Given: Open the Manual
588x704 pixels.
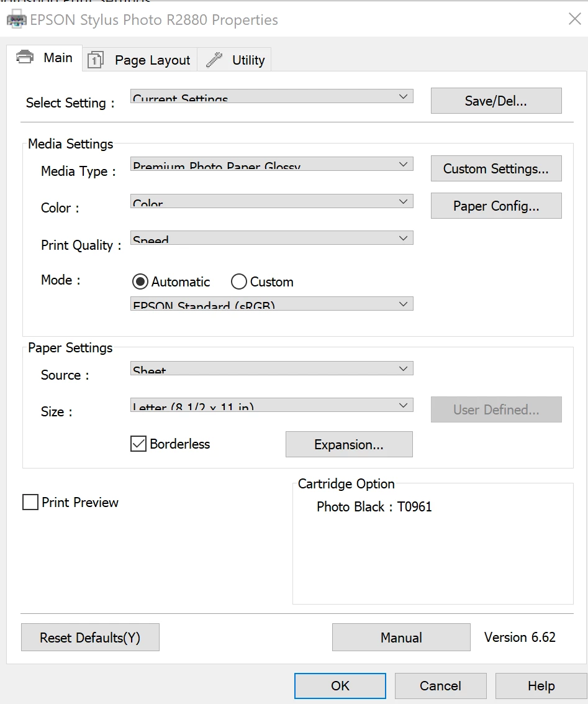Looking at the screenshot, I should [402, 637].
